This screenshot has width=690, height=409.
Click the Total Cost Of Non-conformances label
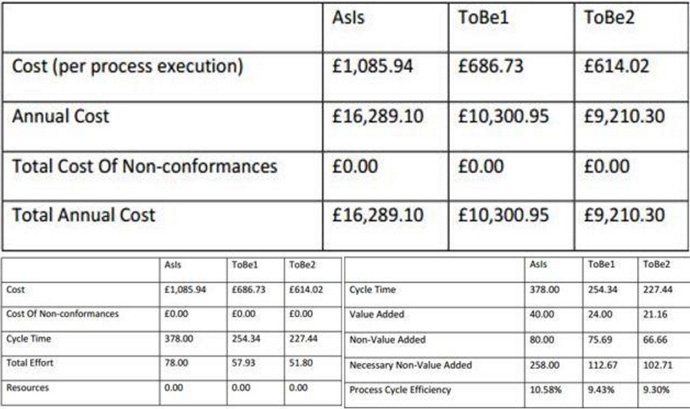coord(145,166)
